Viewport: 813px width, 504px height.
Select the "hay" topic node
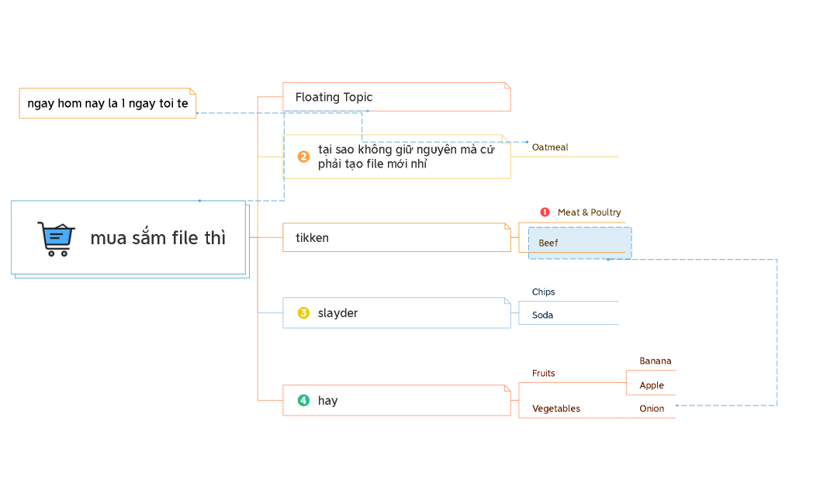pos(327,401)
